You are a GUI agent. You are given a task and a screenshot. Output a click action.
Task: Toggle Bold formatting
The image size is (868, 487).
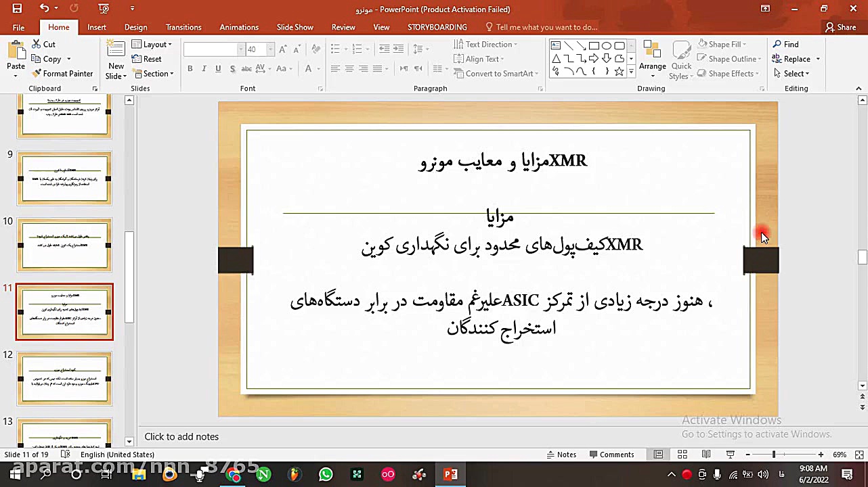(190, 68)
